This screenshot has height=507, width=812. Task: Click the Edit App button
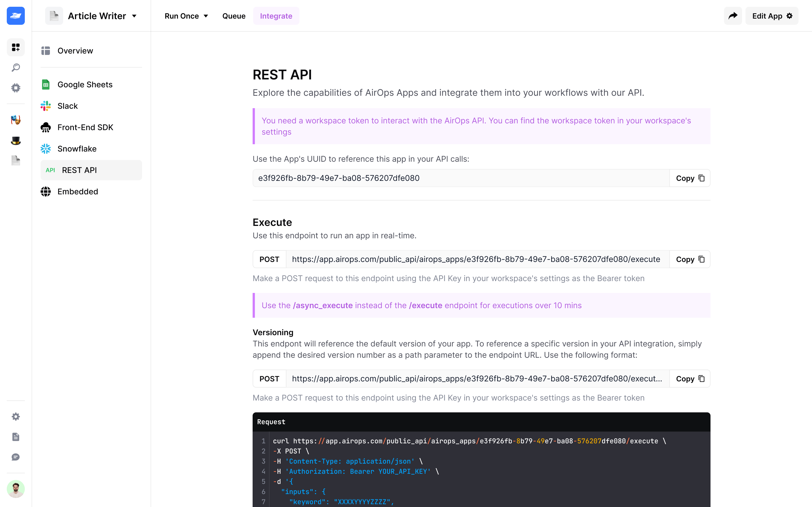click(x=771, y=16)
